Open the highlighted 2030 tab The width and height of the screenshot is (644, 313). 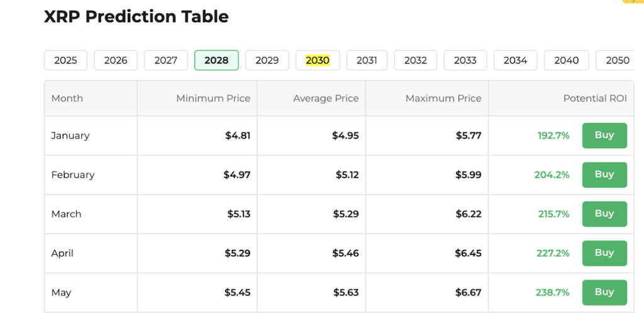pyautogui.click(x=318, y=60)
